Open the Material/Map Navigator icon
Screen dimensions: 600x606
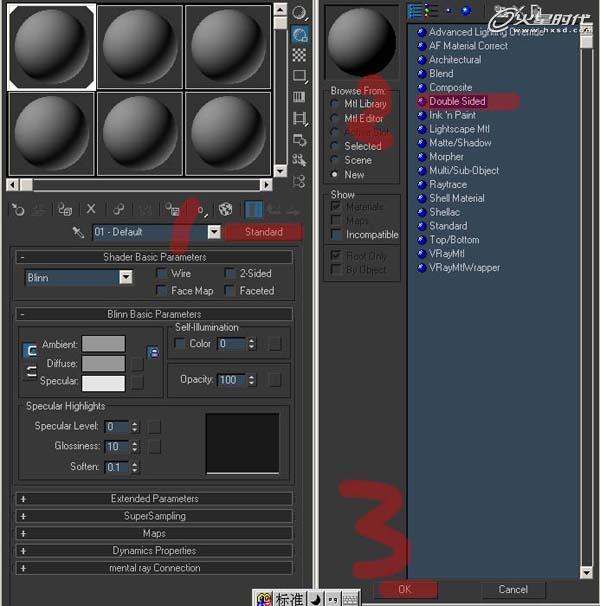pos(300,181)
